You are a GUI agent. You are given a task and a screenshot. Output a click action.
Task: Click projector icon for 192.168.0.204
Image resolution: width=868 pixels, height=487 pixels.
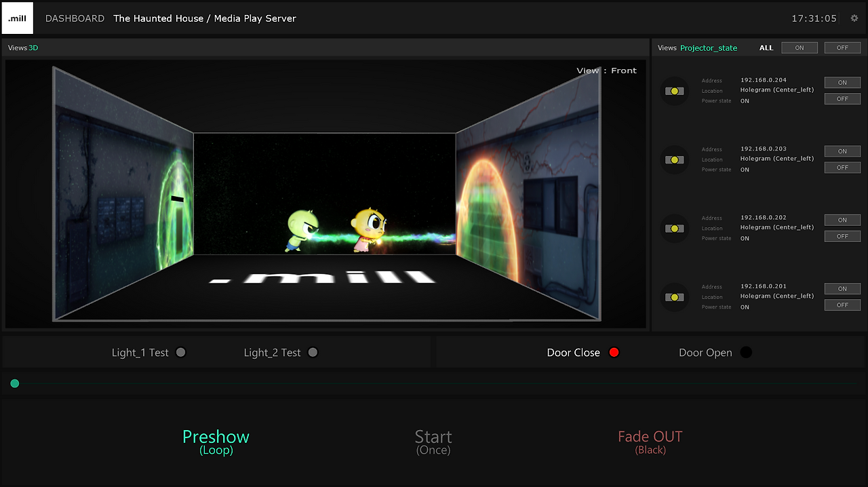point(674,91)
